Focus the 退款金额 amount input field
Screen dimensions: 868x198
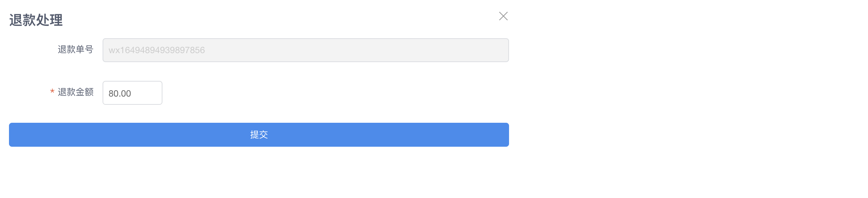(133, 93)
